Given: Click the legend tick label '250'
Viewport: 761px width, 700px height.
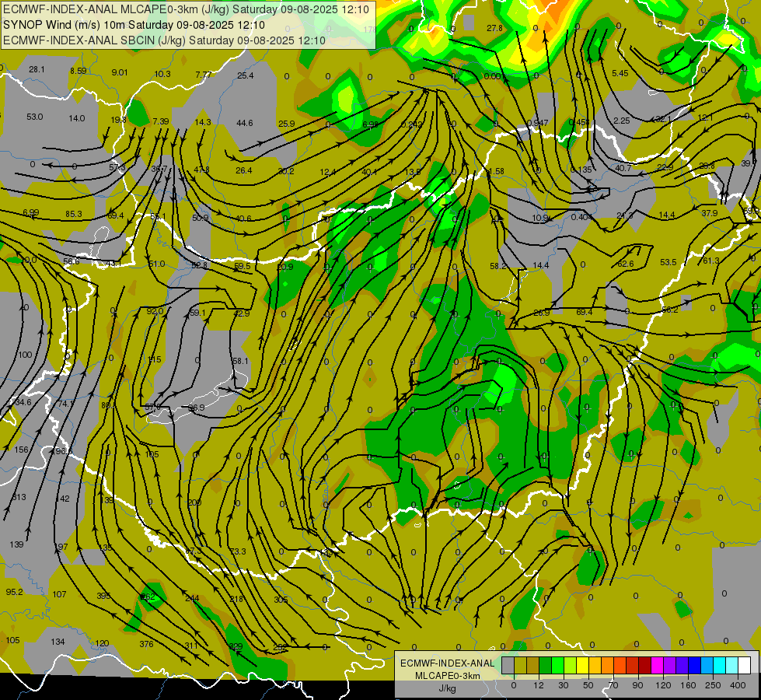Looking at the screenshot, I should [713, 685].
